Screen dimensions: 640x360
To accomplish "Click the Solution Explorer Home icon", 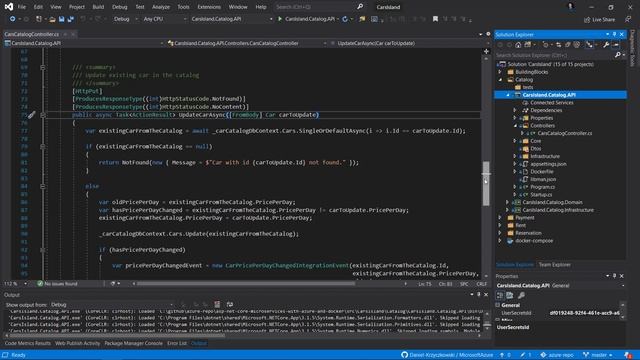I will (x=518, y=45).
